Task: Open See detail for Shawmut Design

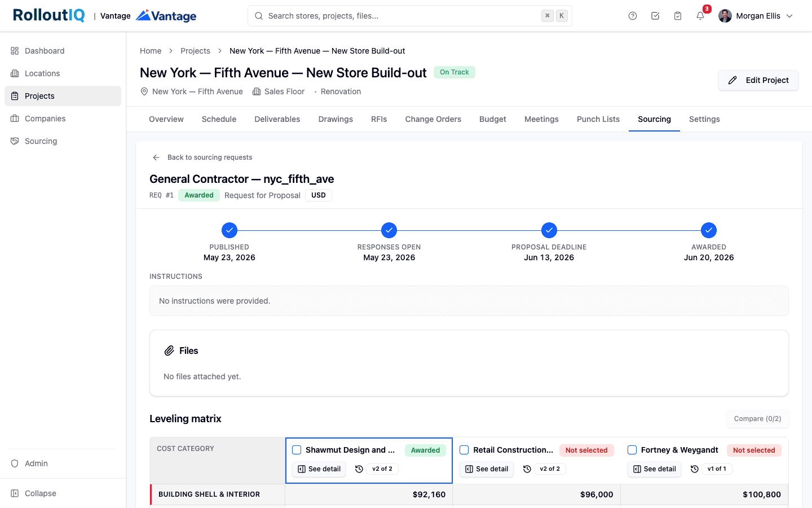Action: point(319,469)
